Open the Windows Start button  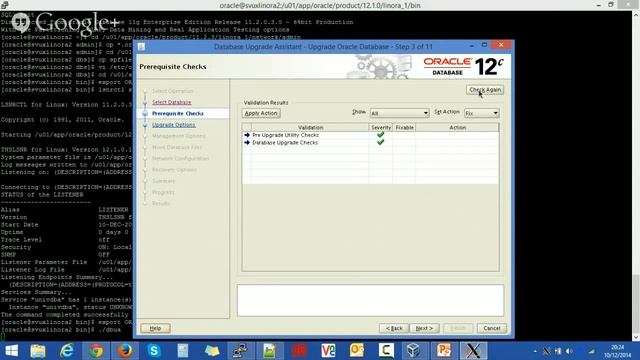[x=11, y=351]
